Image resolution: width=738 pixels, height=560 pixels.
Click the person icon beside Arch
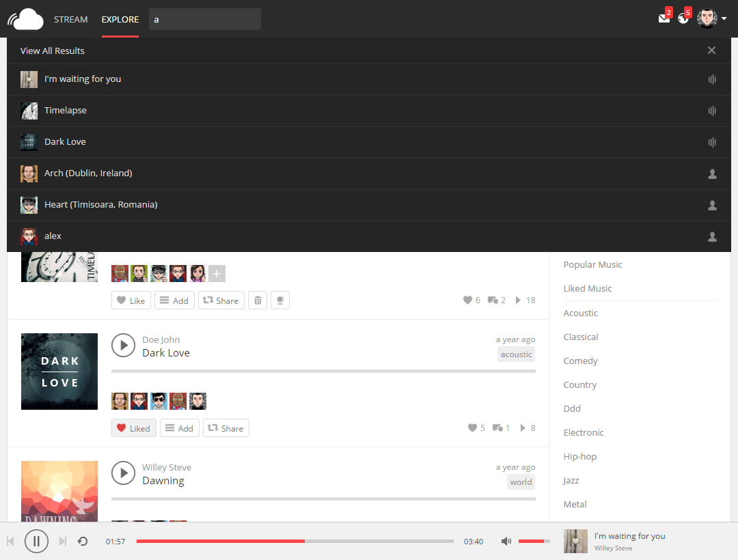712,174
